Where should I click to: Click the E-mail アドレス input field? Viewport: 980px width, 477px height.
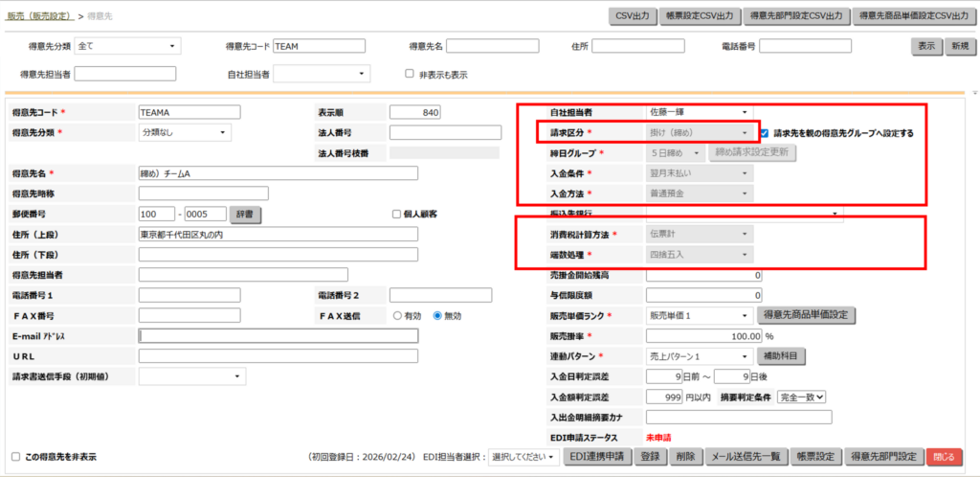click(278, 336)
